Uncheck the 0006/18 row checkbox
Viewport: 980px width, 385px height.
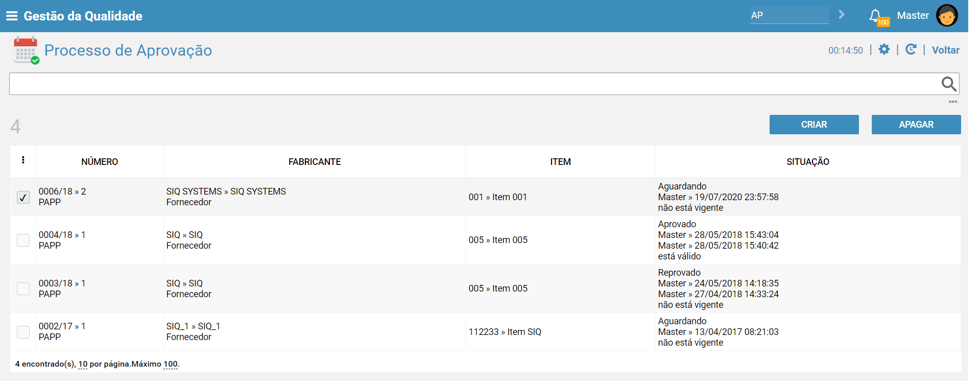[x=23, y=197]
